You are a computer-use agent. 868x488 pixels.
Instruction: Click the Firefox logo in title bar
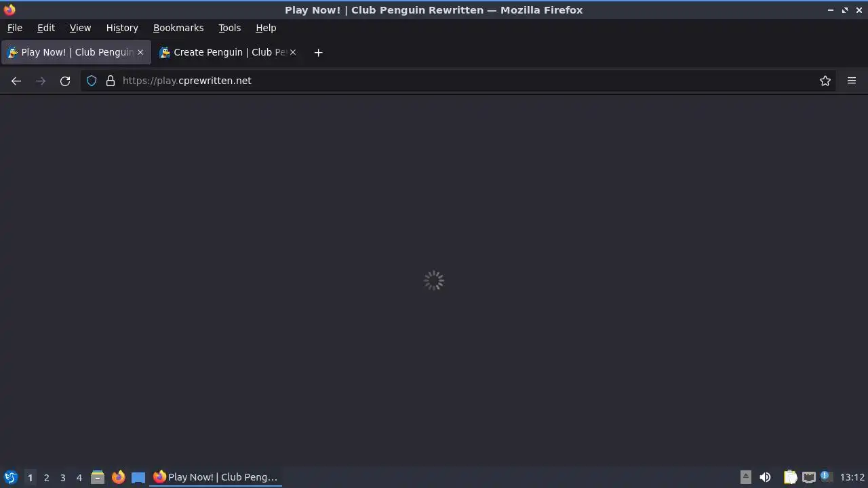(9, 9)
